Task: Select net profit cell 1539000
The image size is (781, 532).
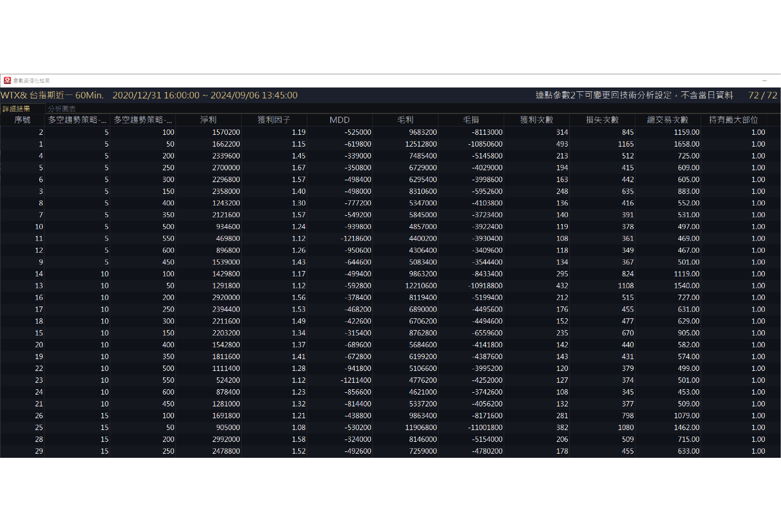Action: tap(226, 262)
